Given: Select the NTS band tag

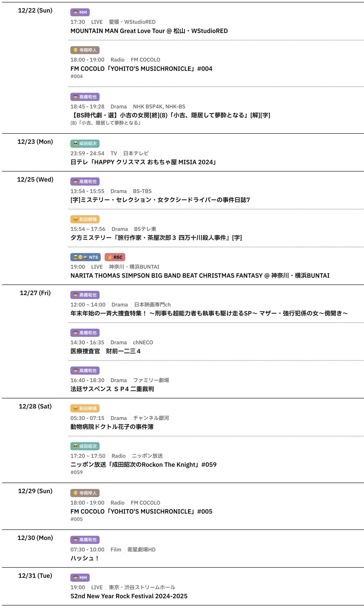Looking at the screenshot, I should click(85, 257).
